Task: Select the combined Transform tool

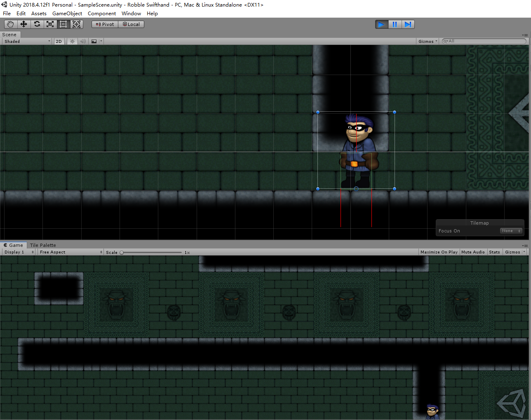Action: [77, 24]
